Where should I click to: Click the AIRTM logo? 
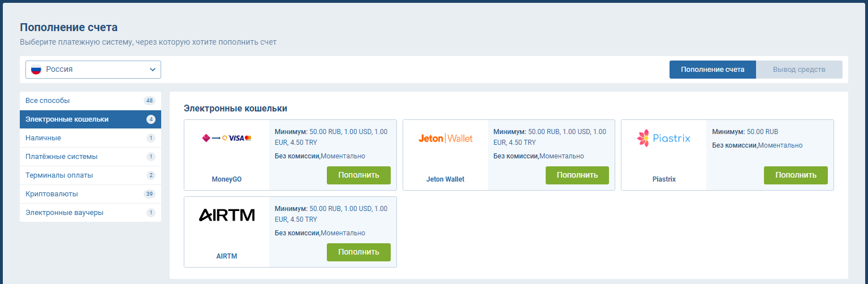(x=227, y=215)
